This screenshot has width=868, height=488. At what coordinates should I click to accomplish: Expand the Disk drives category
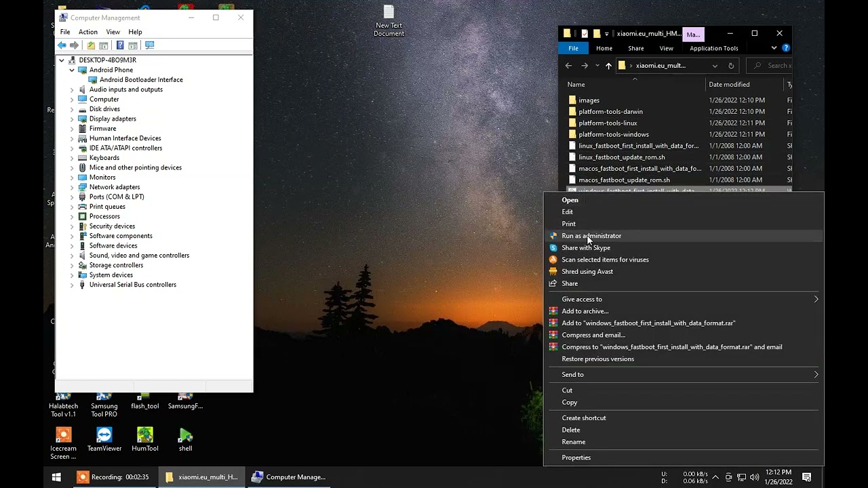[x=72, y=109]
